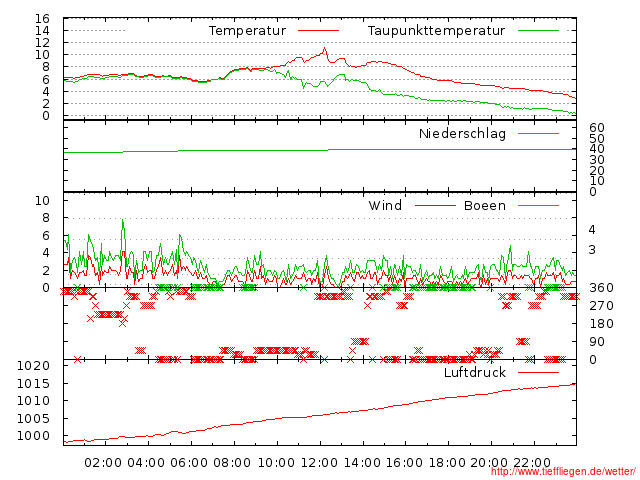Click the 12 temperature axis label

coord(42,42)
